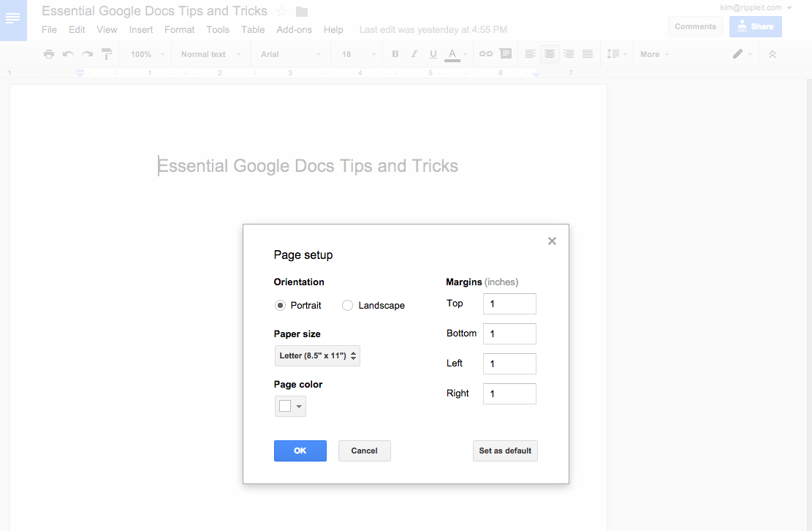
Task: Click the left indent marker on ruler
Action: click(80, 74)
